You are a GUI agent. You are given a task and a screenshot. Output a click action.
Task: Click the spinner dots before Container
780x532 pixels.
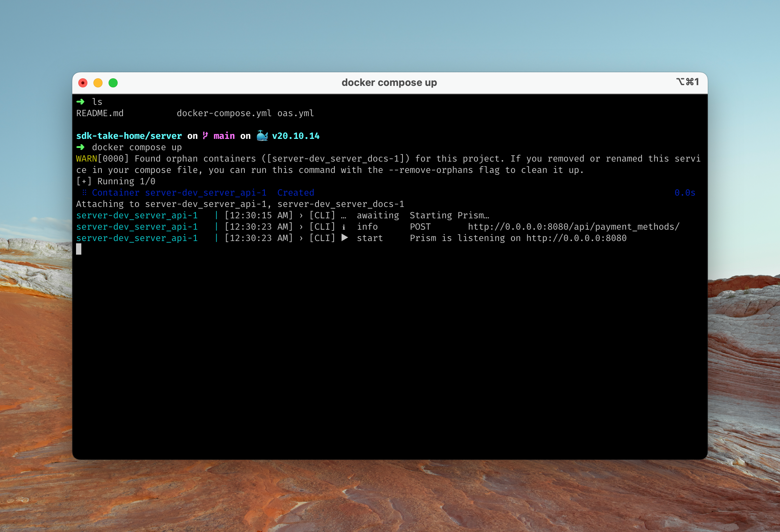84,193
